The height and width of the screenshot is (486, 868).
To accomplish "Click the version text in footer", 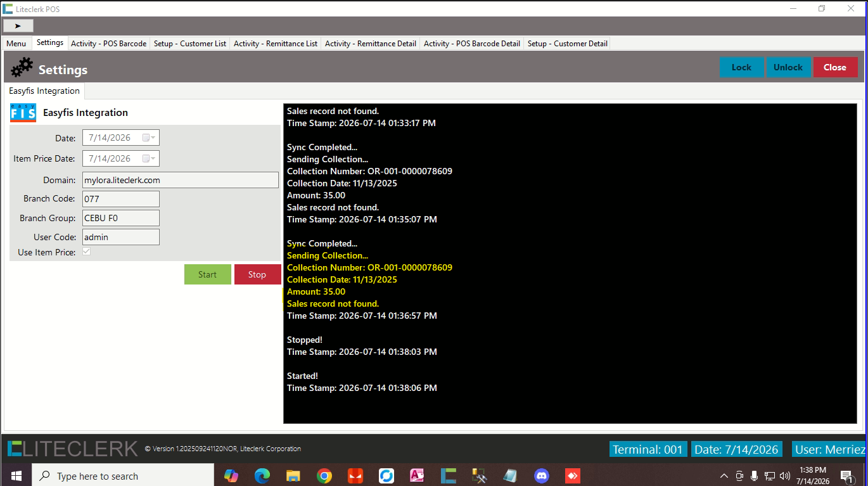I will coord(223,449).
